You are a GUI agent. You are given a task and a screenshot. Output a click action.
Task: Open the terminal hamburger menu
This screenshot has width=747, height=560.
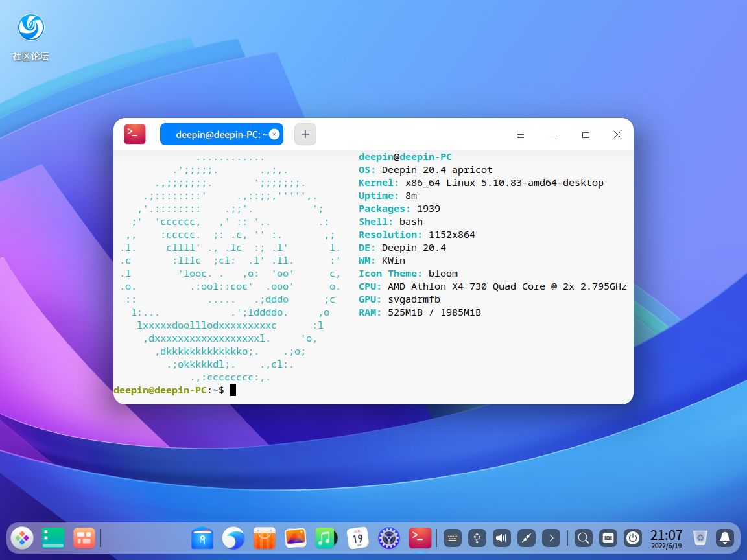[520, 135]
